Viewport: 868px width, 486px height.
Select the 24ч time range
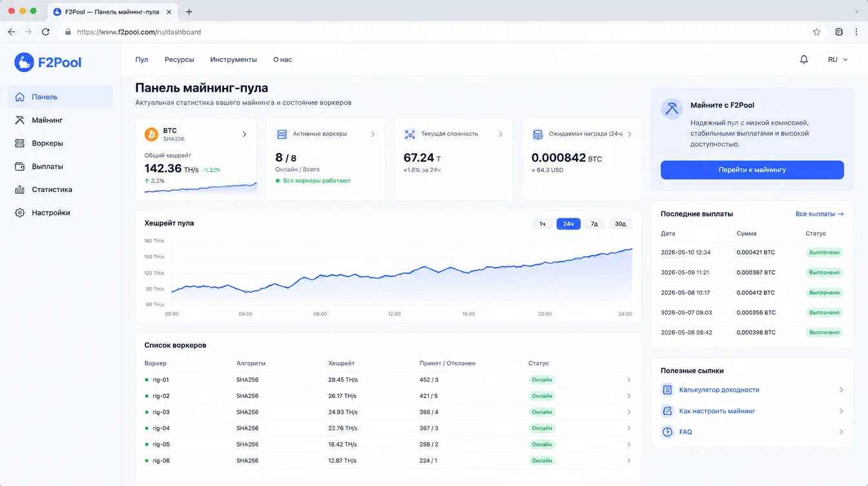click(x=568, y=224)
